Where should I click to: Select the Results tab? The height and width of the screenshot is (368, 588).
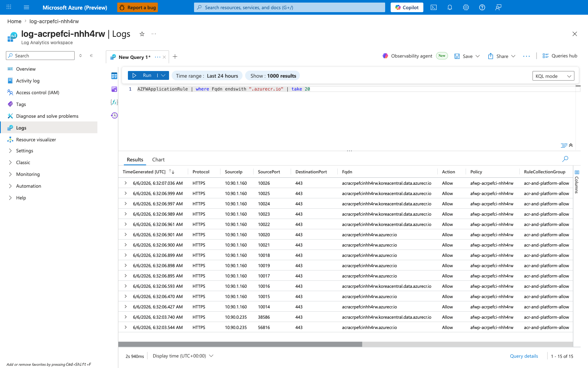(x=135, y=160)
